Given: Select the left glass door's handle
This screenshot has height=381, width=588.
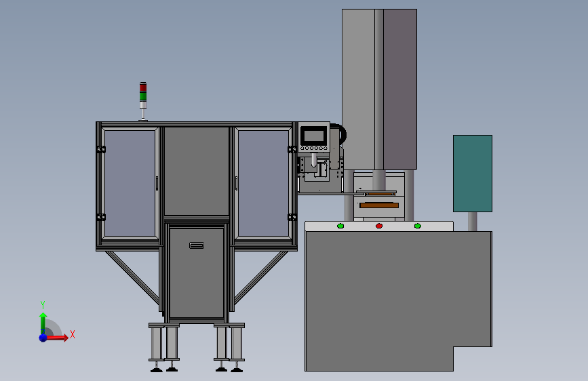Looking at the screenshot, I should click(x=157, y=183).
